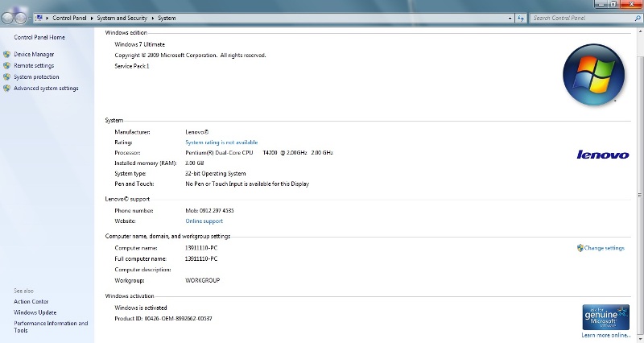The image size is (644, 343).
Task: Click the Back navigation arrow button
Action: click(x=8, y=18)
